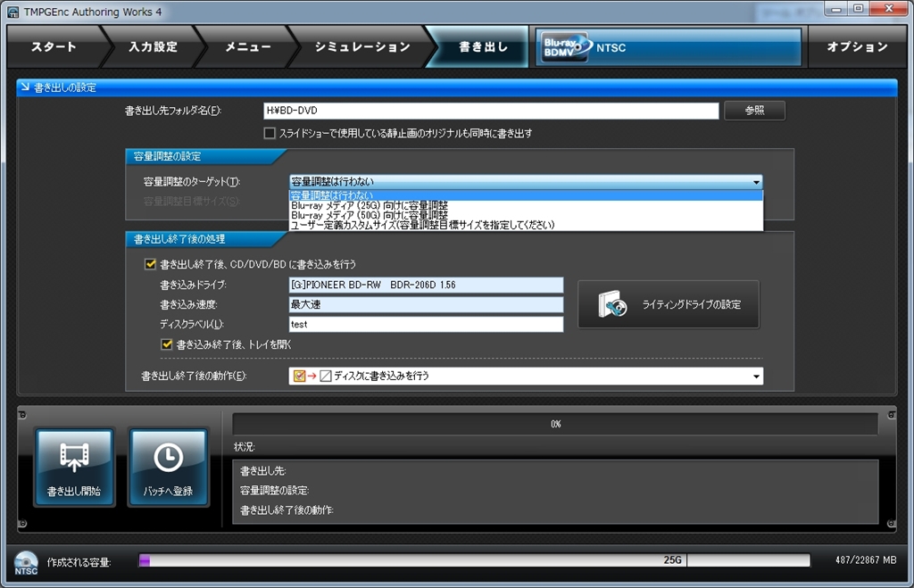Viewport: 914px width, 588px height.
Task: Select the 書き出し tab
Action: (x=483, y=46)
